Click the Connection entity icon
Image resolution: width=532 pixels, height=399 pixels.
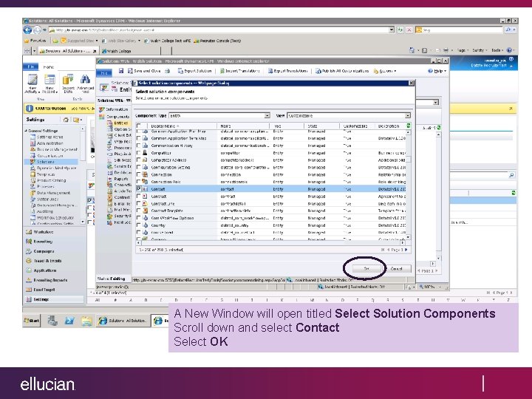click(145, 174)
